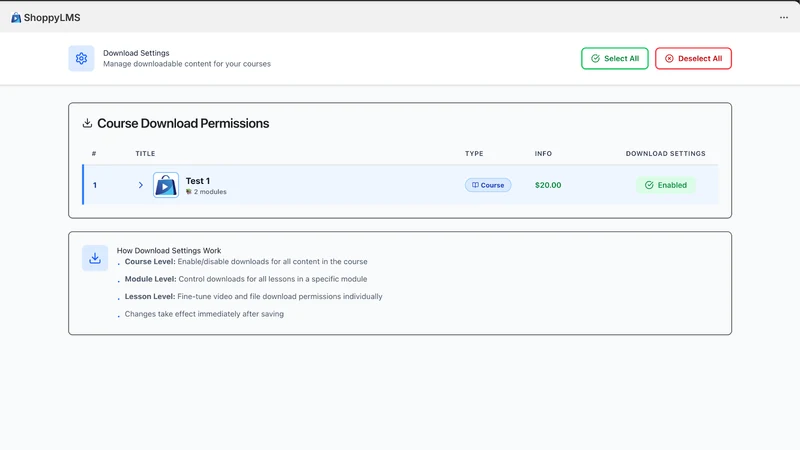This screenshot has height=450, width=800.
Task: Click the How Download Settings Work heading
Action: [x=169, y=251]
